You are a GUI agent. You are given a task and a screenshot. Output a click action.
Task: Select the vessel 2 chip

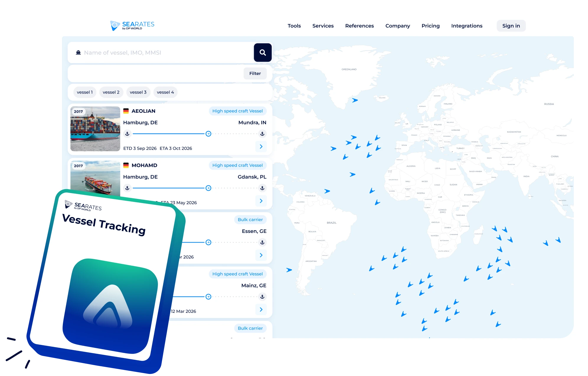point(111,92)
